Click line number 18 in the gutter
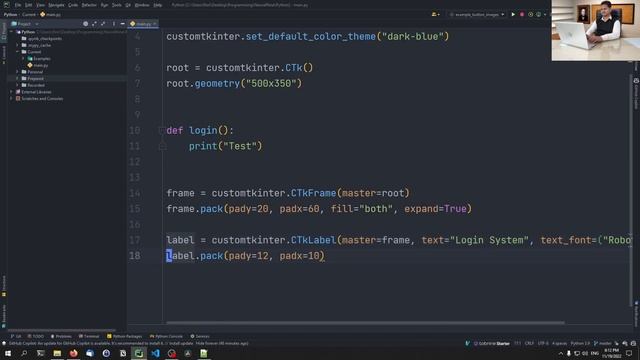640x360 pixels. [135, 256]
